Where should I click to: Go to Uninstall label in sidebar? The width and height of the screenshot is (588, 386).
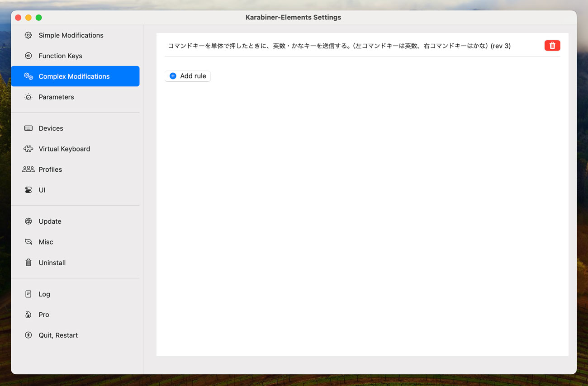52,263
